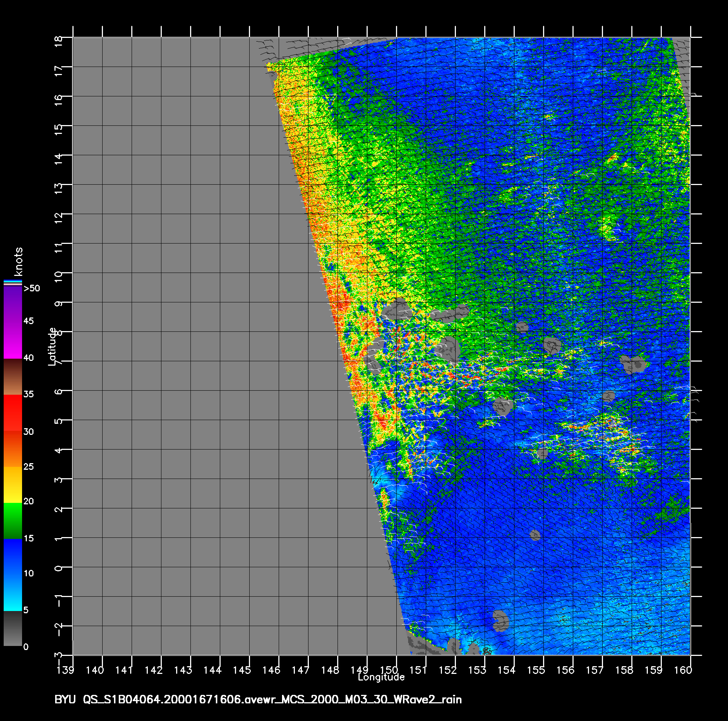Pick the gray 0–5 knots colorbar segment
This screenshot has width=728, height=721.
coord(13,628)
